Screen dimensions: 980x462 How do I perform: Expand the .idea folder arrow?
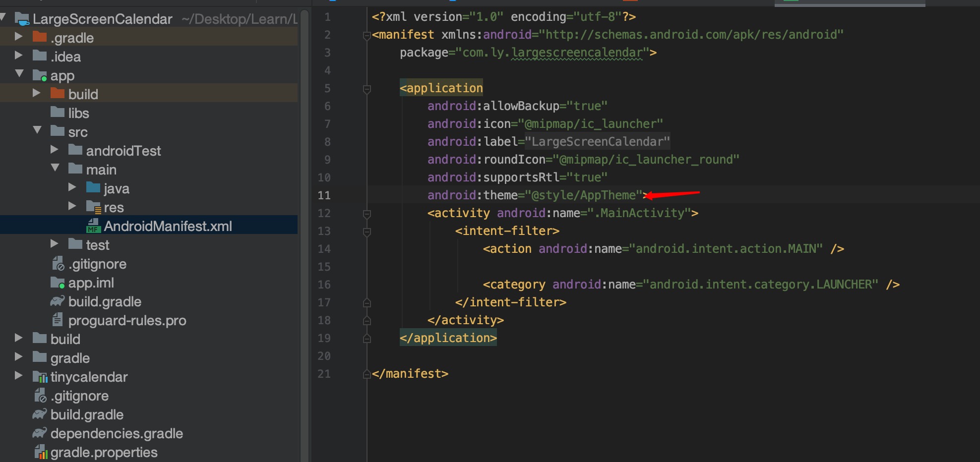tap(19, 55)
